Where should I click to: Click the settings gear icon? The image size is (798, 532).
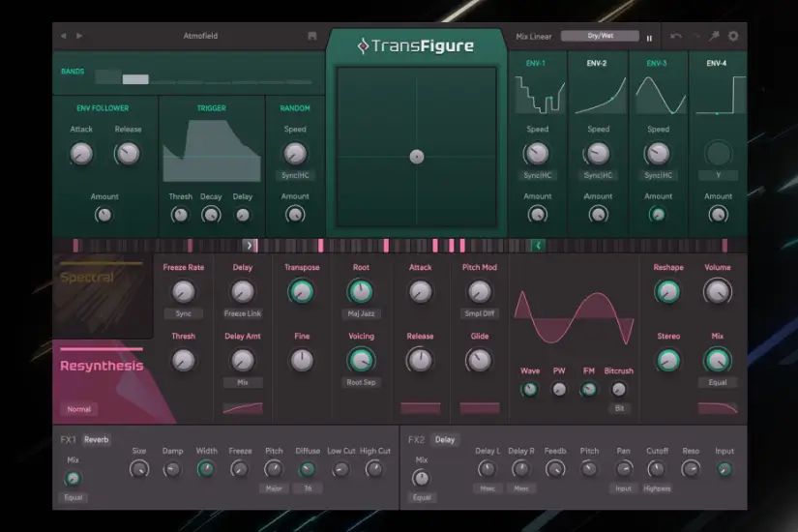(x=732, y=37)
